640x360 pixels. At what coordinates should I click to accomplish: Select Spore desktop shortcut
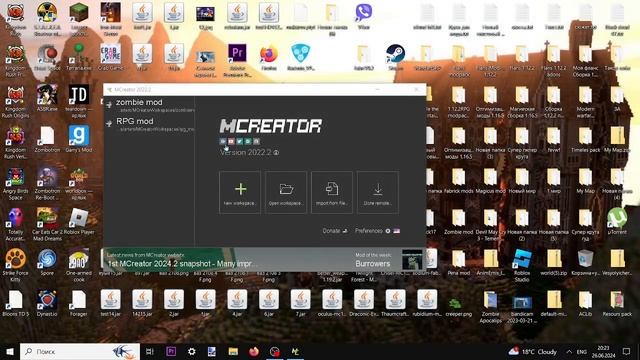tap(47, 262)
